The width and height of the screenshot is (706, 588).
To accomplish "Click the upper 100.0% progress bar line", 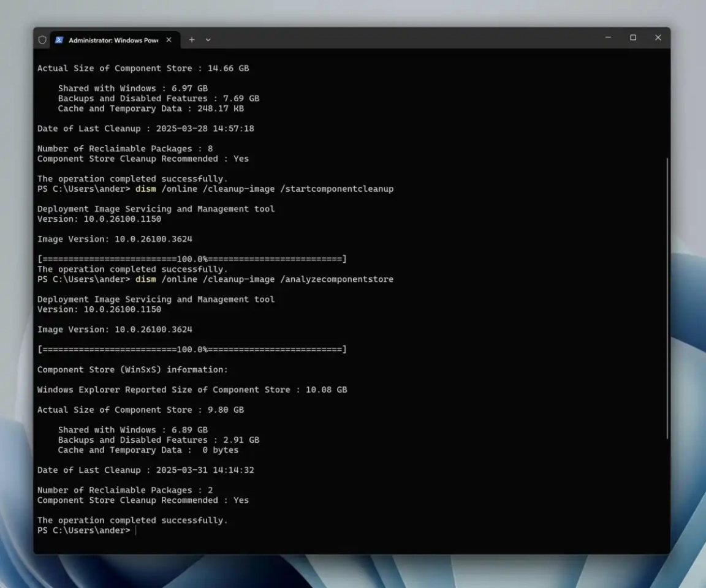I will point(192,258).
